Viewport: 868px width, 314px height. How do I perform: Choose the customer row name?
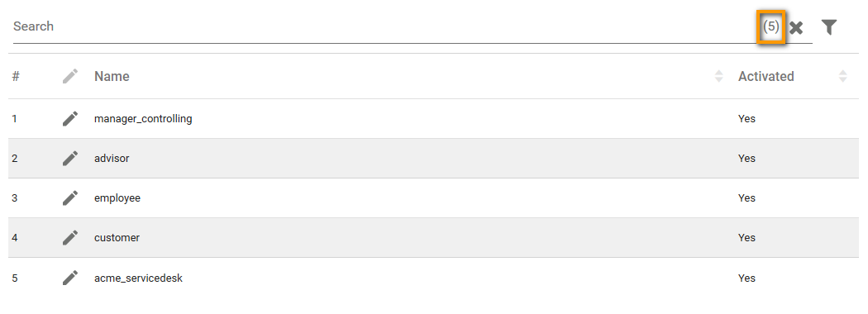[117, 238]
